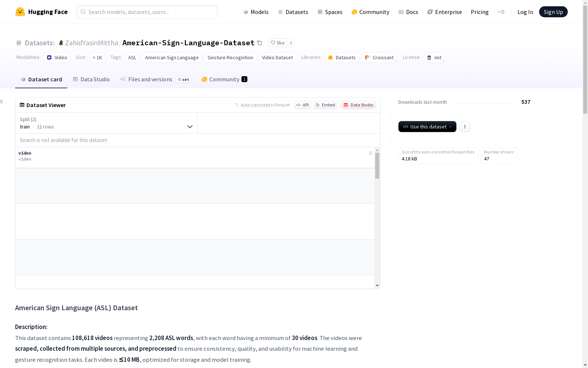Click the Datasets library tag
Viewport: 588px width, 368px height.
click(342, 57)
